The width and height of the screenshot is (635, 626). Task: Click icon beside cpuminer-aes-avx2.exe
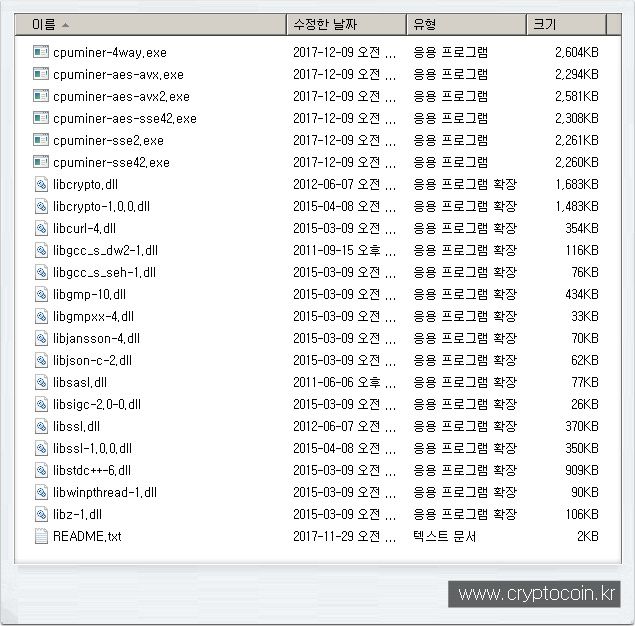(x=41, y=96)
